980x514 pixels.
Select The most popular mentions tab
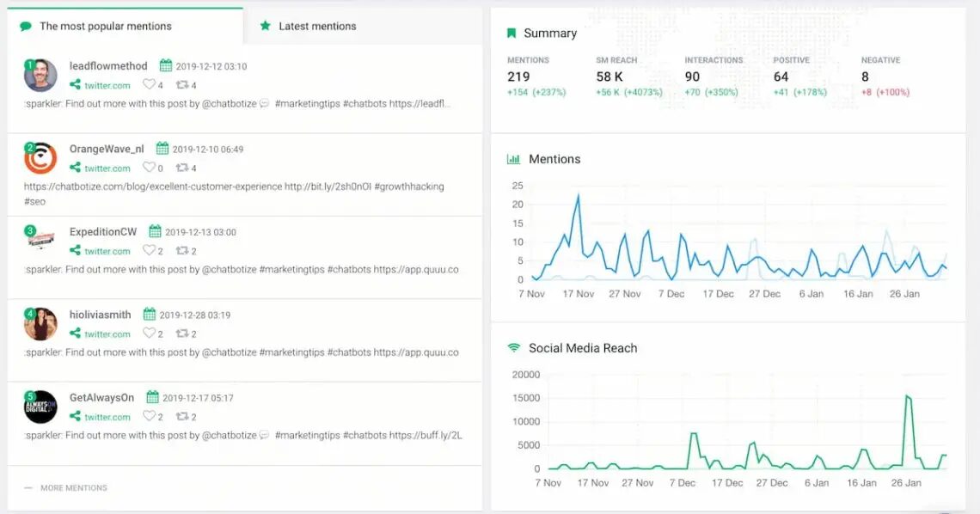(x=103, y=26)
